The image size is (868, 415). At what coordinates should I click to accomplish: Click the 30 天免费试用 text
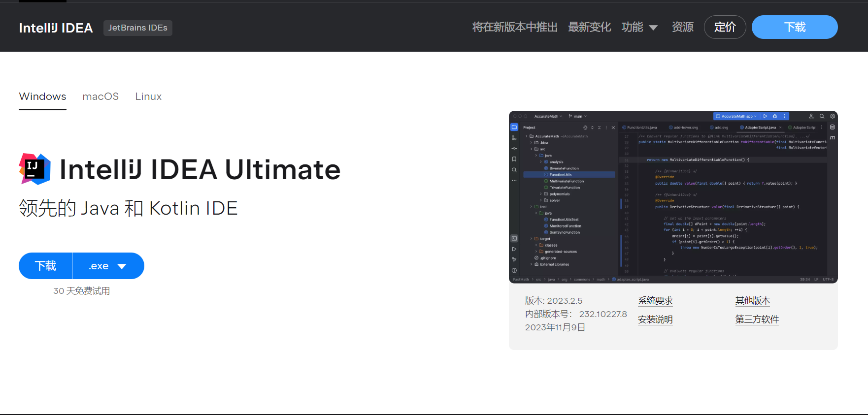pos(82,291)
